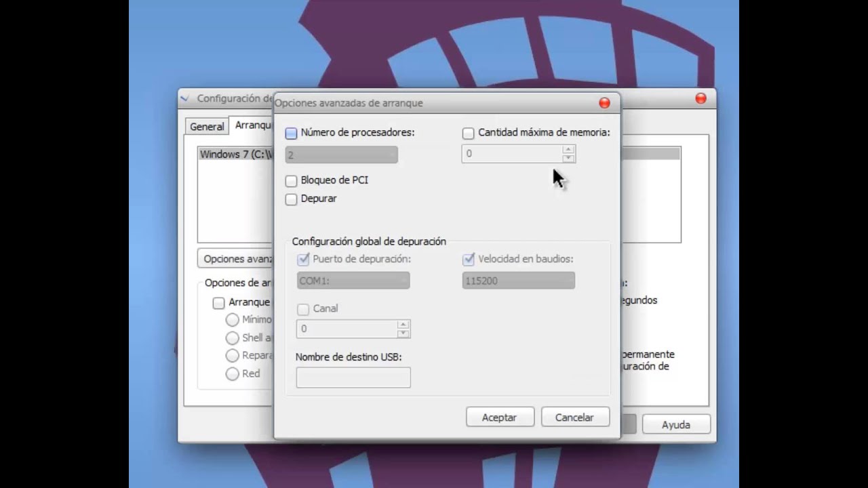Decrease the Canal value with down arrow

pyautogui.click(x=403, y=333)
